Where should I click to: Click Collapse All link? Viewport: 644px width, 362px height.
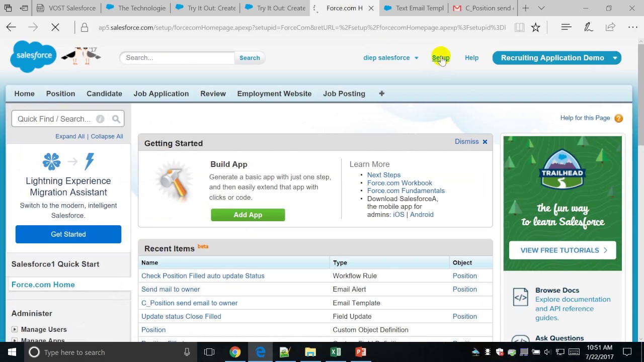(107, 136)
